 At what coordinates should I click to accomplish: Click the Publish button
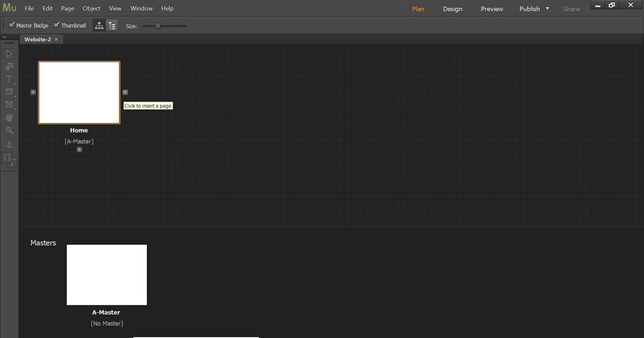point(529,9)
